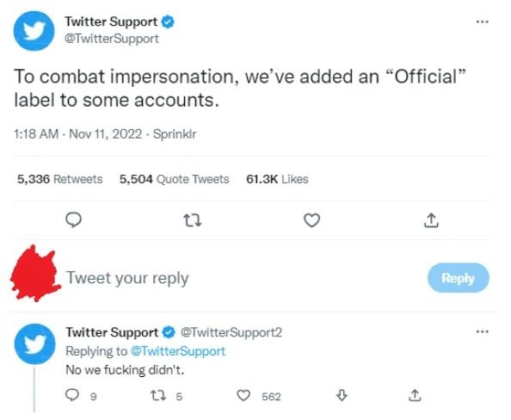Open more options menu on reply tweet
511x420 pixels.
click(x=483, y=332)
